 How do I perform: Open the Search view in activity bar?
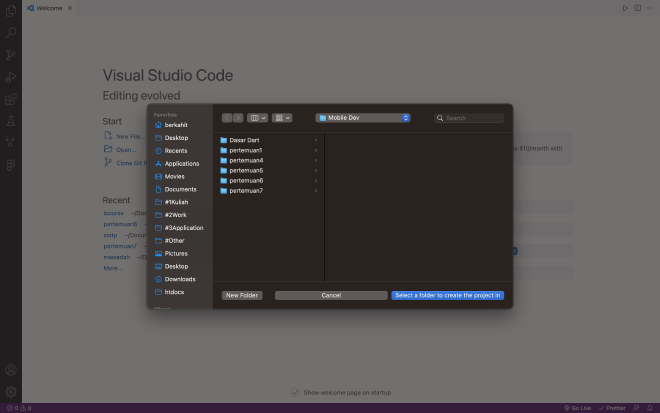(x=11, y=33)
